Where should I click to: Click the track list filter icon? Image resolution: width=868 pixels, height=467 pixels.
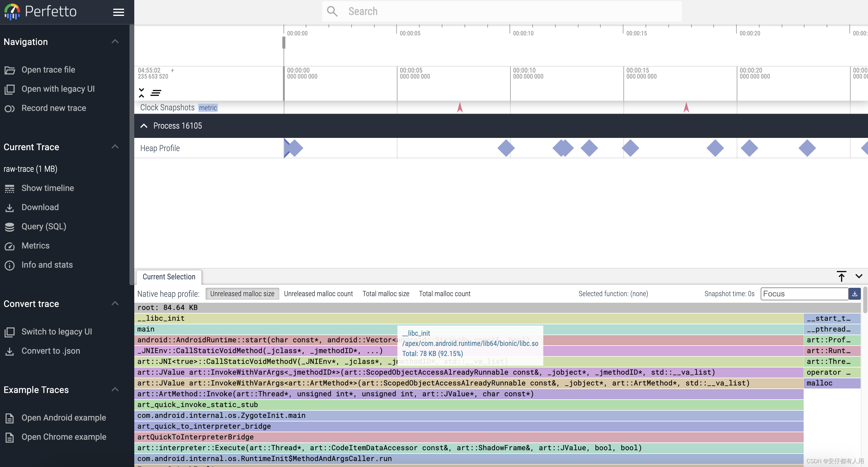pos(156,93)
